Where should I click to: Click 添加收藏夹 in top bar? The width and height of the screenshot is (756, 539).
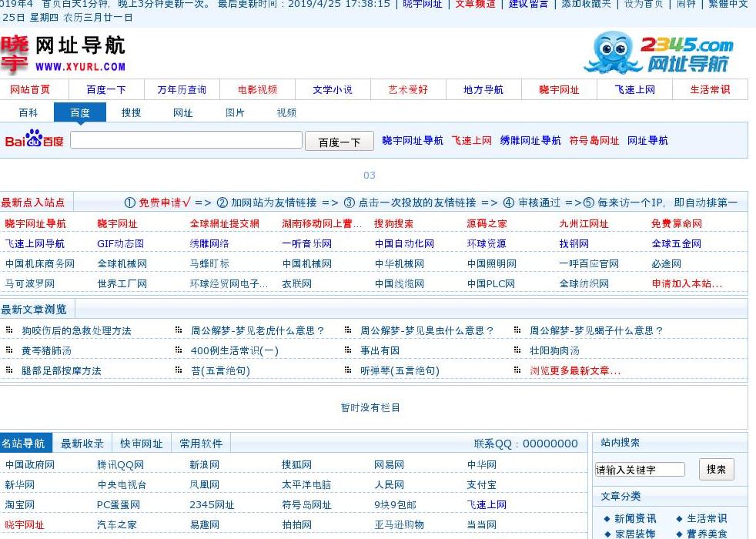click(587, 4)
